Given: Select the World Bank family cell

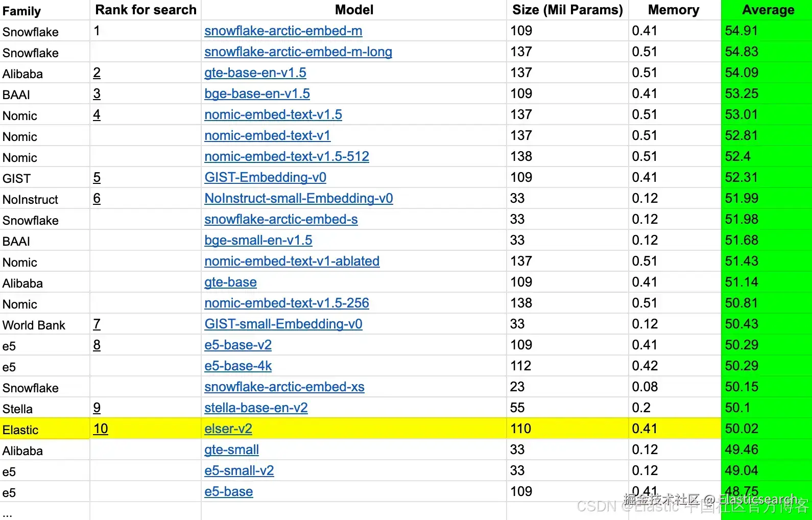Looking at the screenshot, I should pyautogui.click(x=45, y=324).
